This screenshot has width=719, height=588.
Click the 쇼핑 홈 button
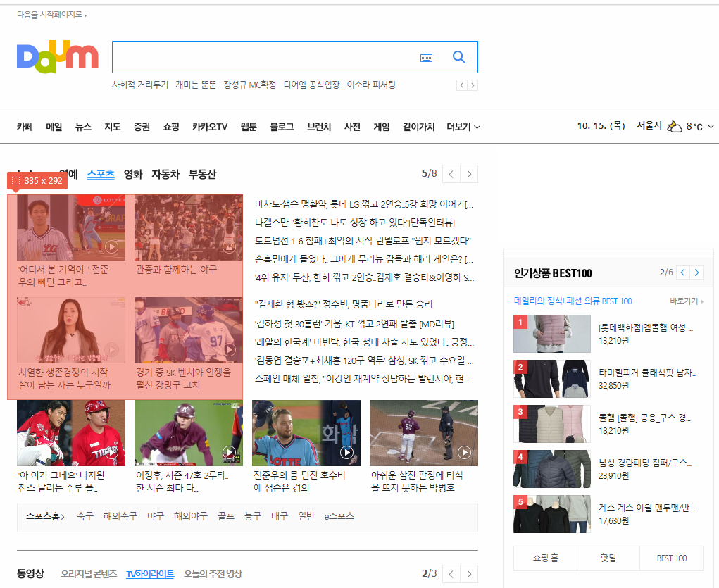(545, 558)
